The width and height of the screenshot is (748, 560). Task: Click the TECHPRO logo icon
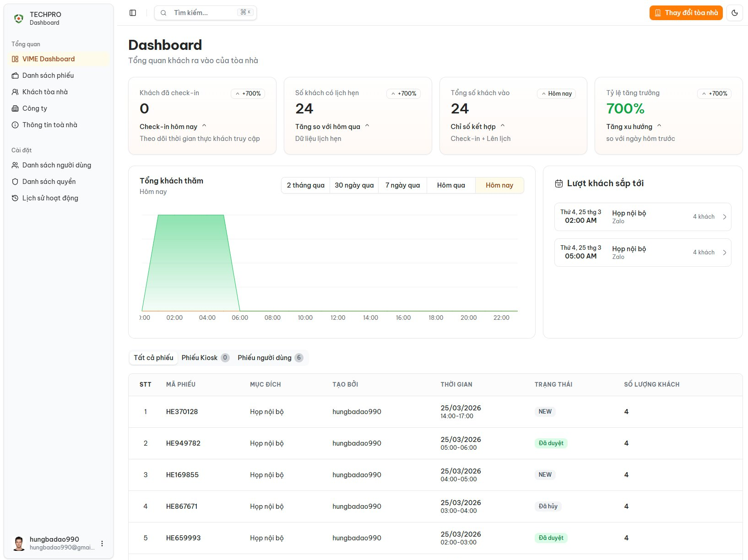point(19,18)
